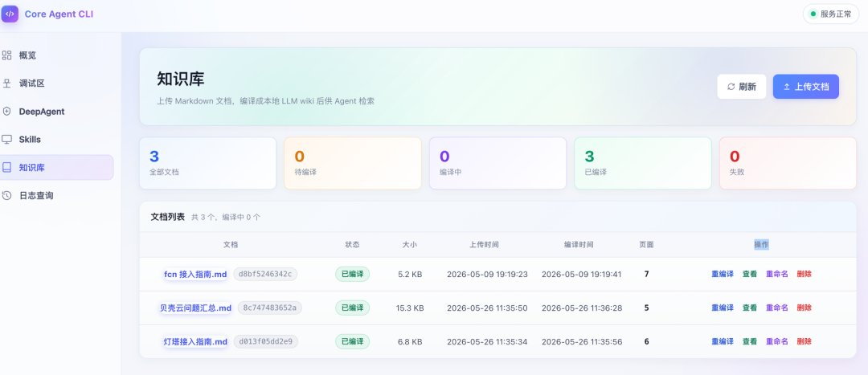
Task: Go to the 调试区 page
Action: [x=56, y=84]
